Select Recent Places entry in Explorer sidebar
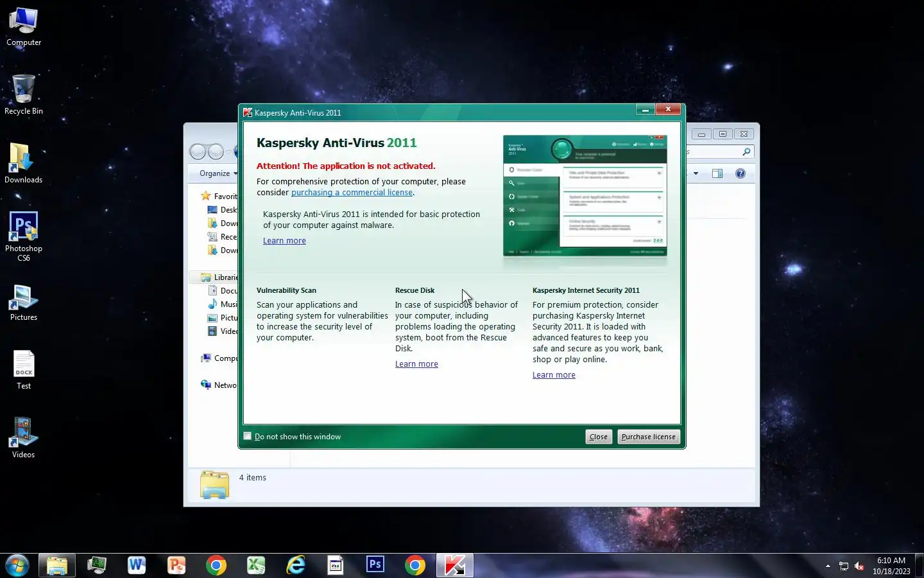Image resolution: width=924 pixels, height=578 pixels. (222, 236)
